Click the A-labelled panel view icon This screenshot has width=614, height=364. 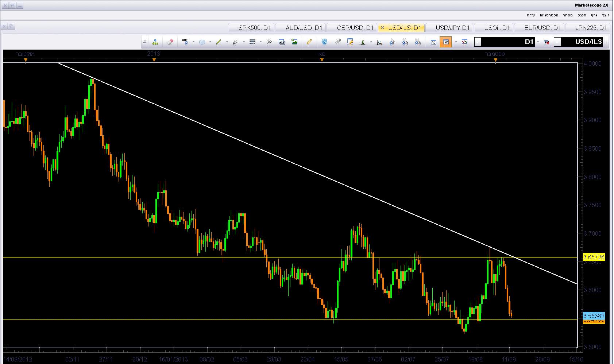tap(433, 42)
